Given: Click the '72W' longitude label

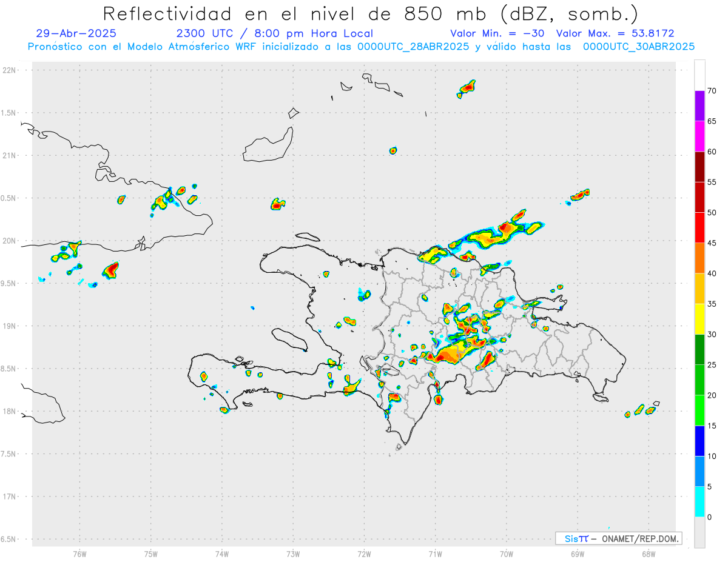Looking at the screenshot, I should pyautogui.click(x=364, y=554).
